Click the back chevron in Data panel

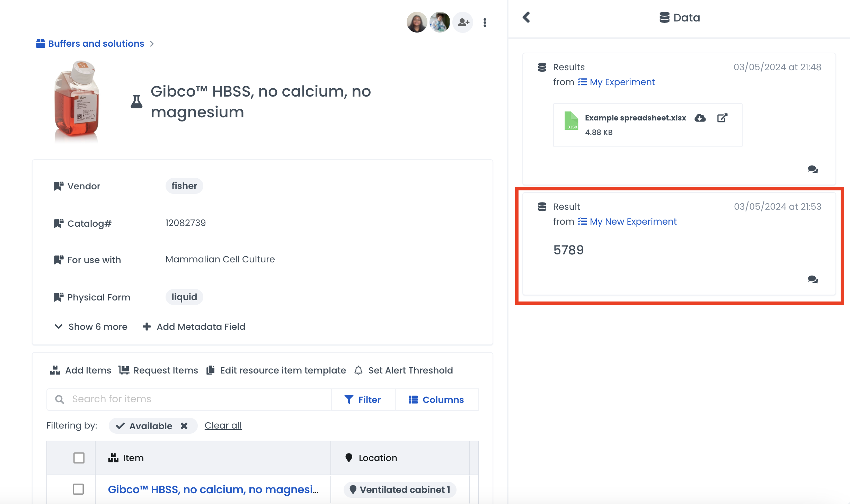point(526,17)
